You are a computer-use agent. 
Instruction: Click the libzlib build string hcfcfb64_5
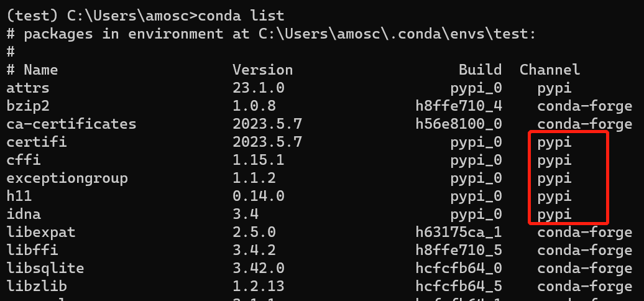(x=458, y=287)
